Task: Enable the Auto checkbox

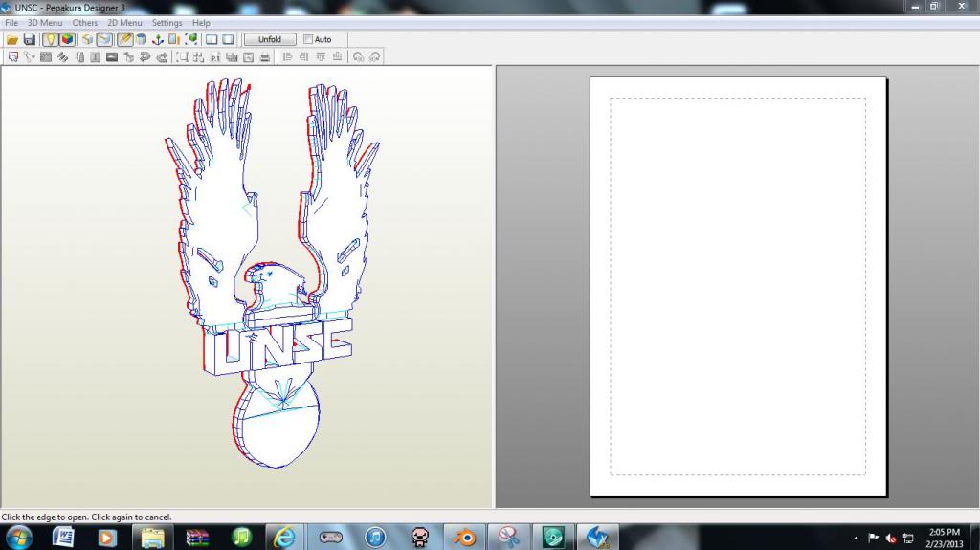Action: [x=308, y=39]
